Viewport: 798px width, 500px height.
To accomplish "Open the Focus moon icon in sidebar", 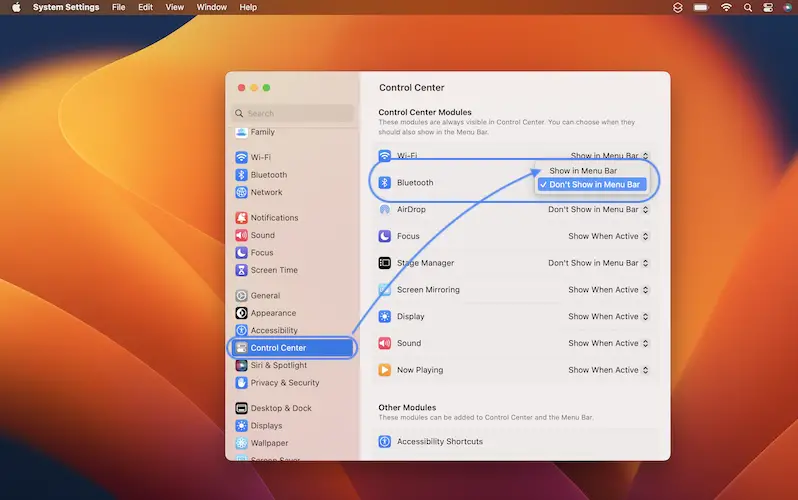I will coord(241,253).
